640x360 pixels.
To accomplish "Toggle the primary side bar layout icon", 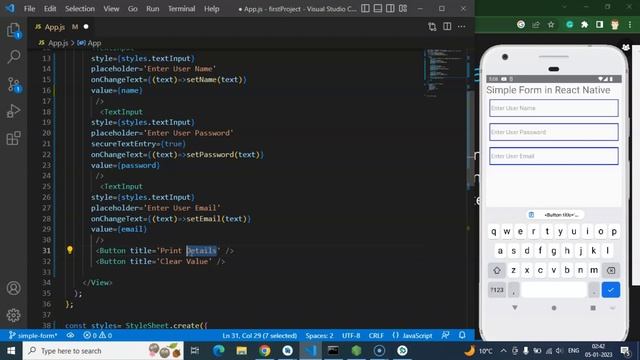I will pos(365,9).
